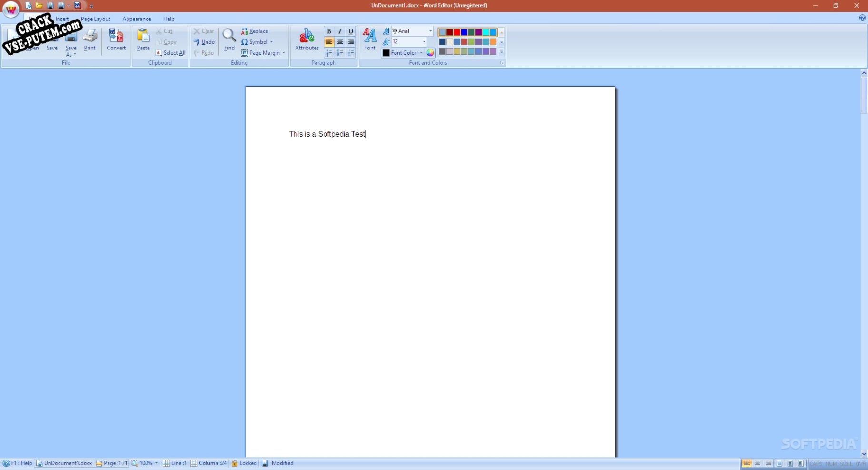
Task: Click the Replace button
Action: (255, 31)
